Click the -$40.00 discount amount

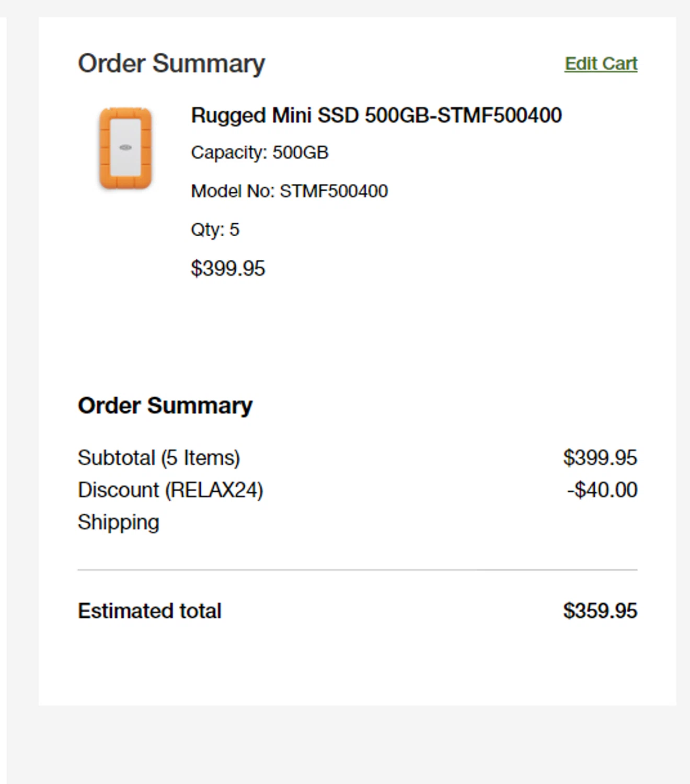[602, 490]
